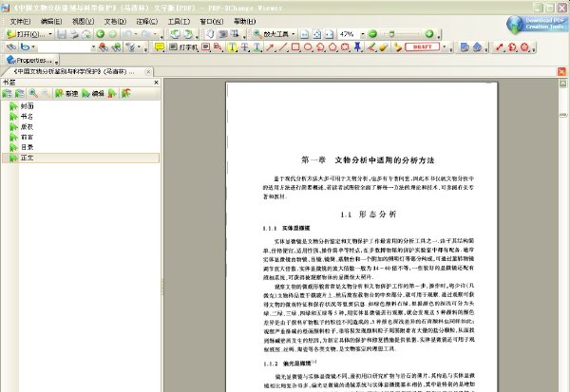Screen dimensions: 570x392
Task: Select the Highlight Text tool
Action: (x=232, y=47)
